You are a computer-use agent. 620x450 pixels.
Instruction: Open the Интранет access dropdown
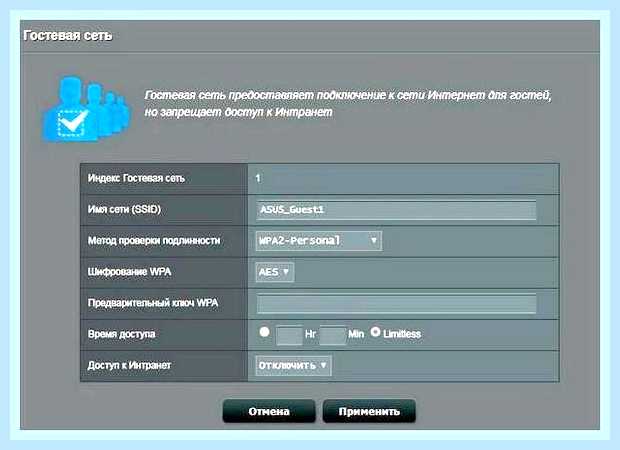[293, 365]
